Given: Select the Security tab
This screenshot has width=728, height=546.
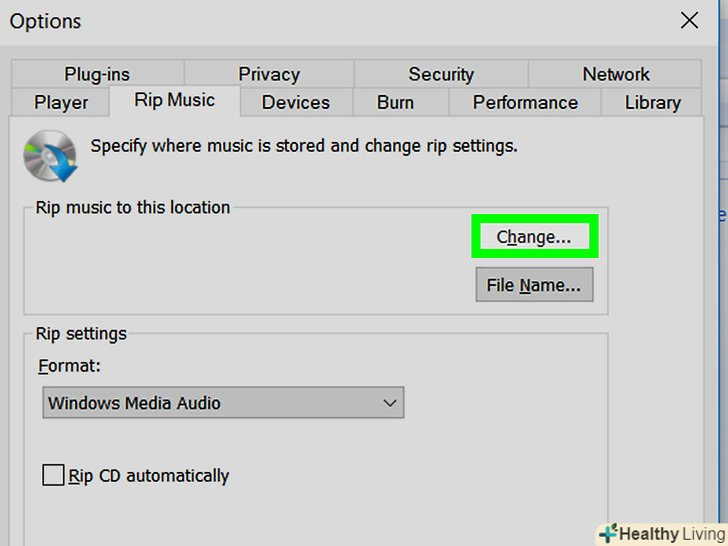Looking at the screenshot, I should pos(441,74).
